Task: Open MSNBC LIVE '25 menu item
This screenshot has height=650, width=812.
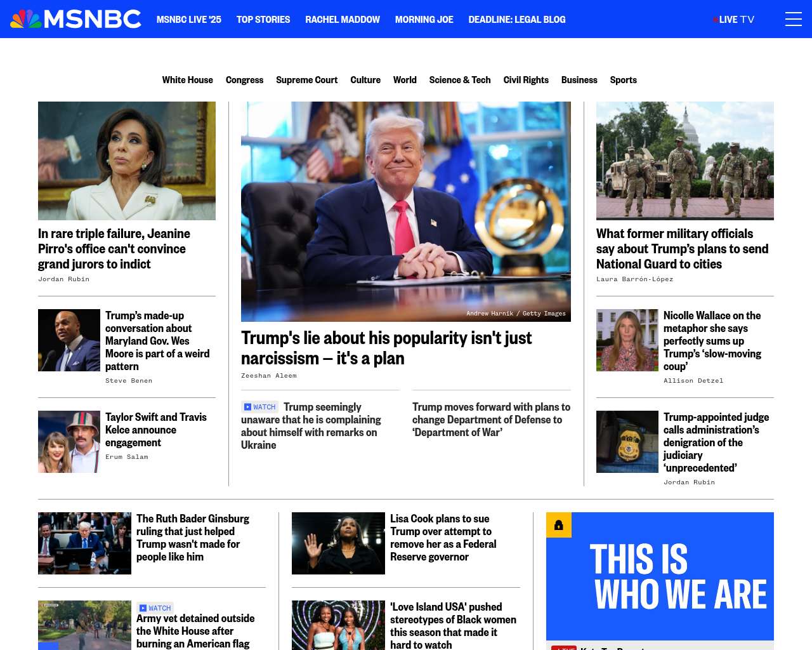Action: click(x=189, y=20)
